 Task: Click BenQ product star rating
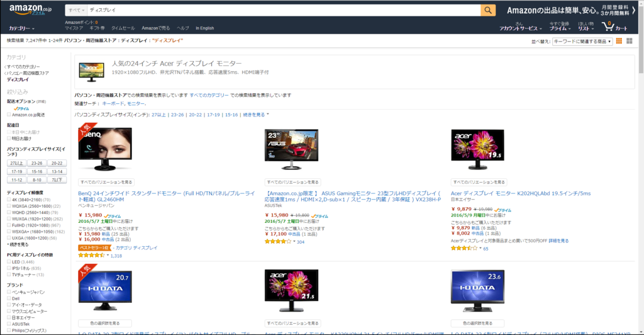91,255
